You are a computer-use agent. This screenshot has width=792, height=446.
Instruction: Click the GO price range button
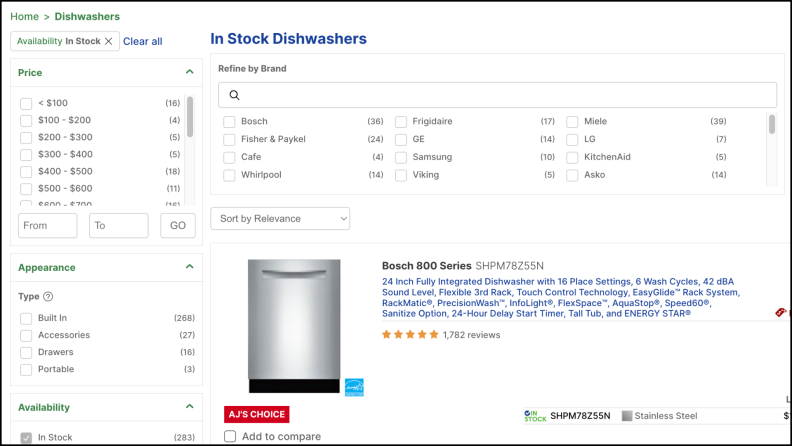coord(178,225)
